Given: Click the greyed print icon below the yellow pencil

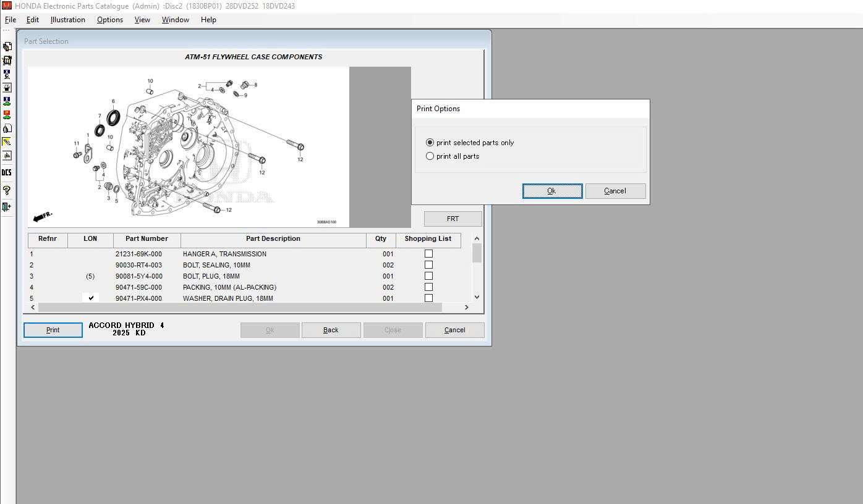Looking at the screenshot, I should click(7, 156).
